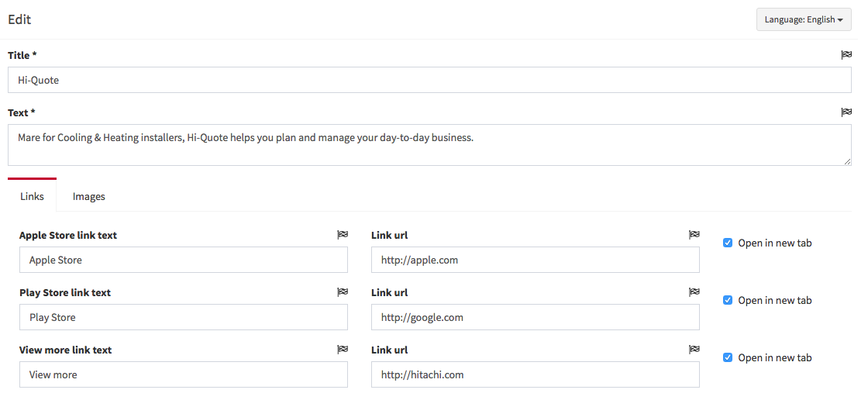Click the Apple Store link text field
Image resolution: width=868 pixels, height=407 pixels.
[184, 260]
